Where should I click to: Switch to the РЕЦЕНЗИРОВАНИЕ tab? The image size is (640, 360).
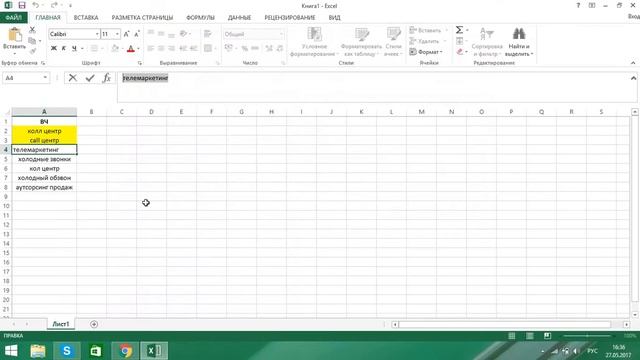click(x=290, y=18)
